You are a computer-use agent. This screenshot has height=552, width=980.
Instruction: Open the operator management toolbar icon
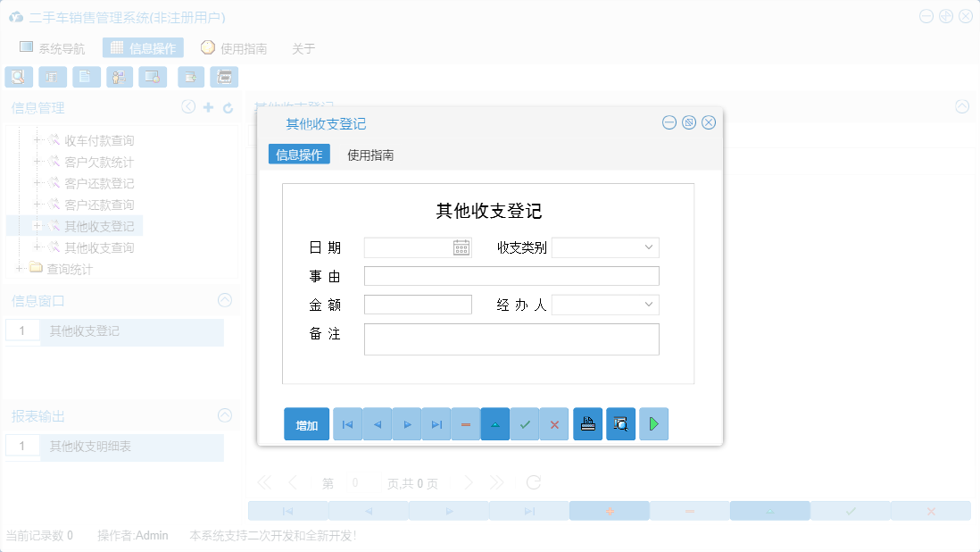[x=119, y=77]
